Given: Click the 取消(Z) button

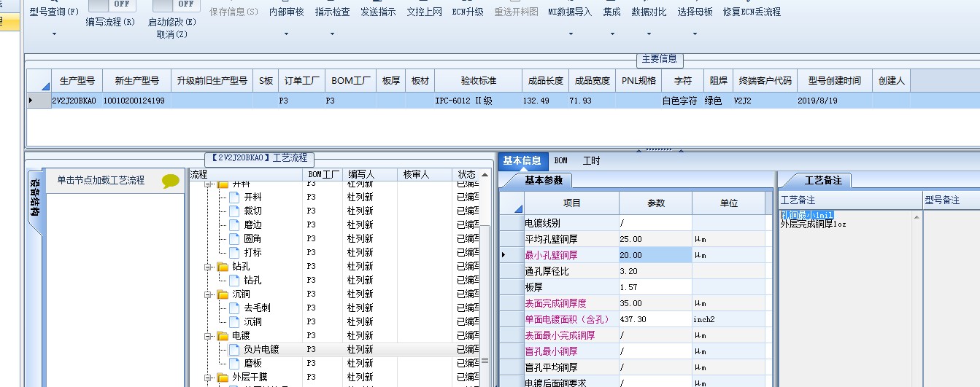Looking at the screenshot, I should (x=172, y=34).
